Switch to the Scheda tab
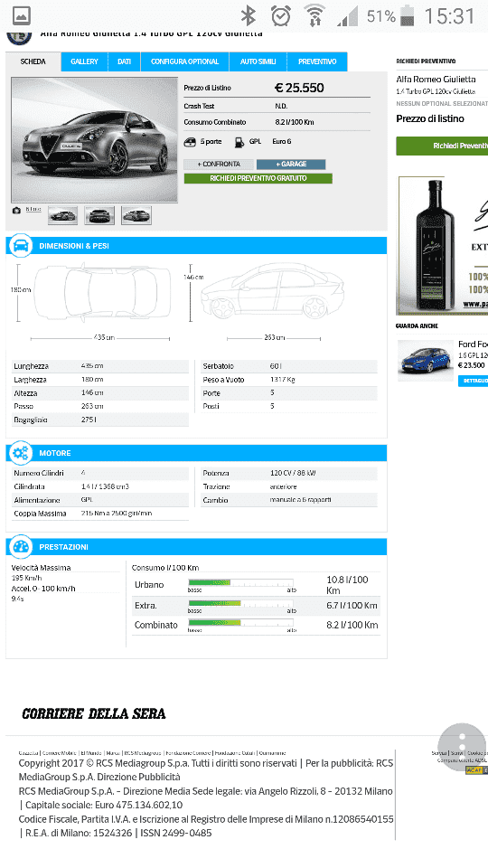Screen dimensions: 488x868 pos(33,61)
